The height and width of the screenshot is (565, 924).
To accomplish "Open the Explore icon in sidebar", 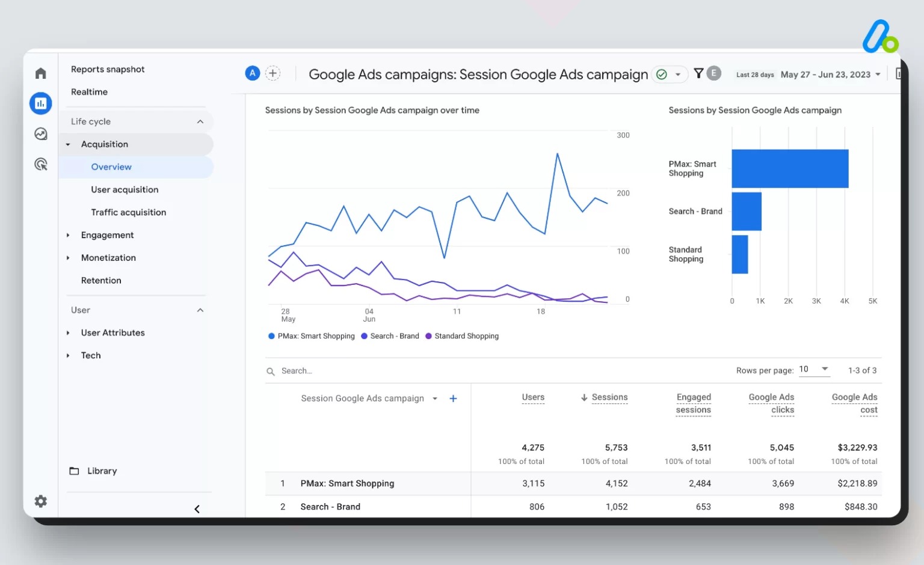I will (x=40, y=134).
